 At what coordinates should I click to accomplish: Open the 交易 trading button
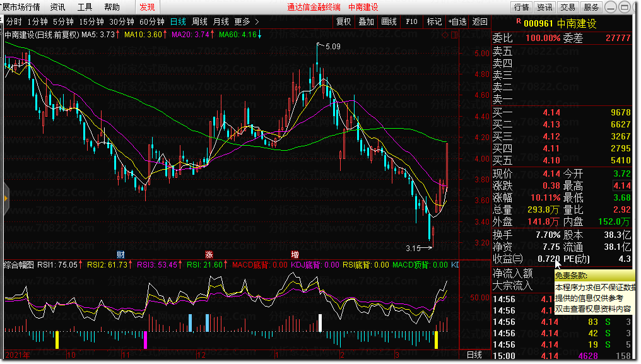pos(568,7)
